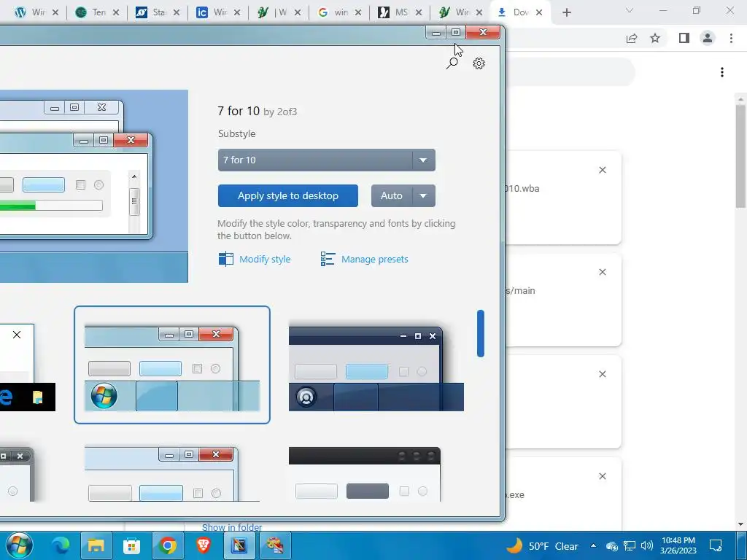Open the cloud sync tray icon
The height and width of the screenshot is (560, 747).
coord(612,546)
